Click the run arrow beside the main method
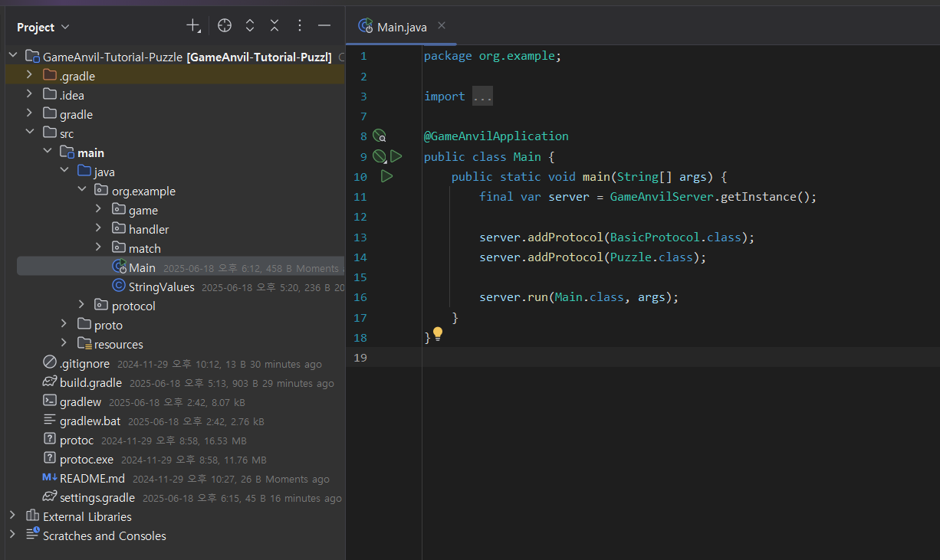 (x=386, y=176)
